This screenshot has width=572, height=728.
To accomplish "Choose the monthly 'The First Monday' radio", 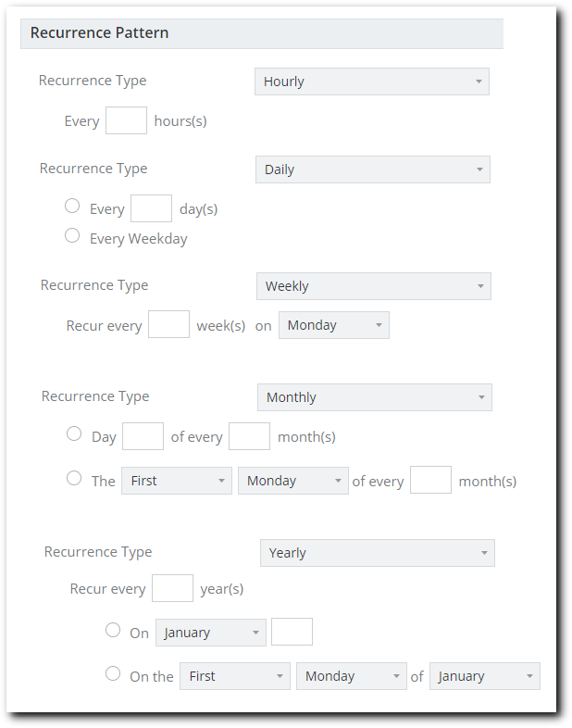I will point(74,478).
